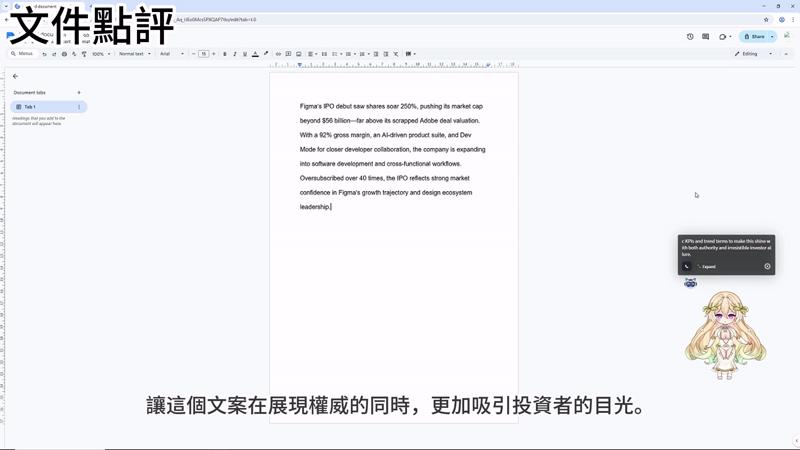Open the input tools dropdown at toolbar end
Screen dimensions: 800x450
pos(410,54)
